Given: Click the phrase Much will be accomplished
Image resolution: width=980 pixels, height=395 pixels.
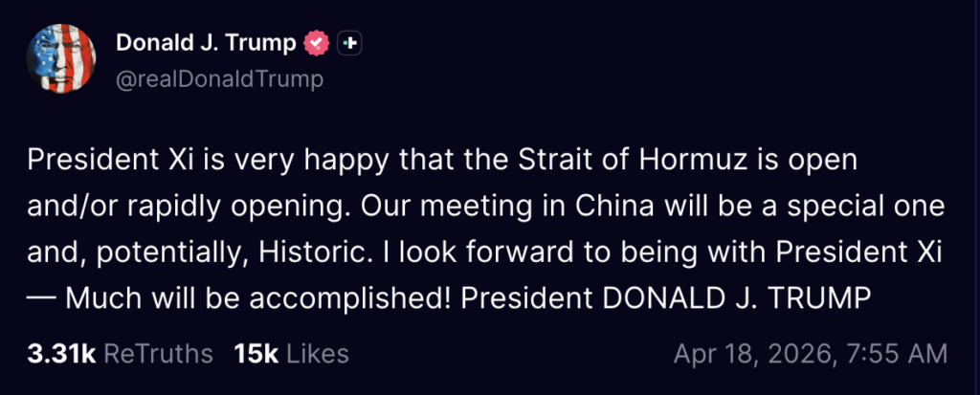Looking at the screenshot, I should (x=257, y=299).
